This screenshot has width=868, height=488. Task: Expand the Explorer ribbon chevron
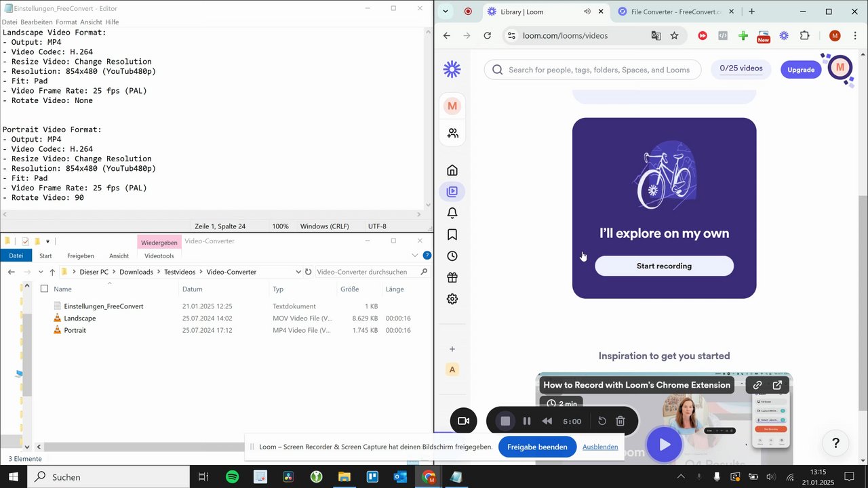(415, 256)
